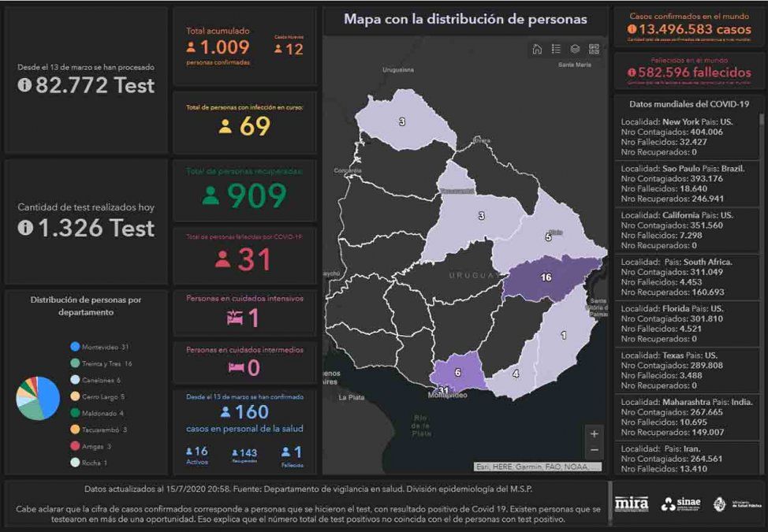The height and width of the screenshot is (532, 768).
Task: Select the Sao Paulo entry in world list
Action: point(684,184)
